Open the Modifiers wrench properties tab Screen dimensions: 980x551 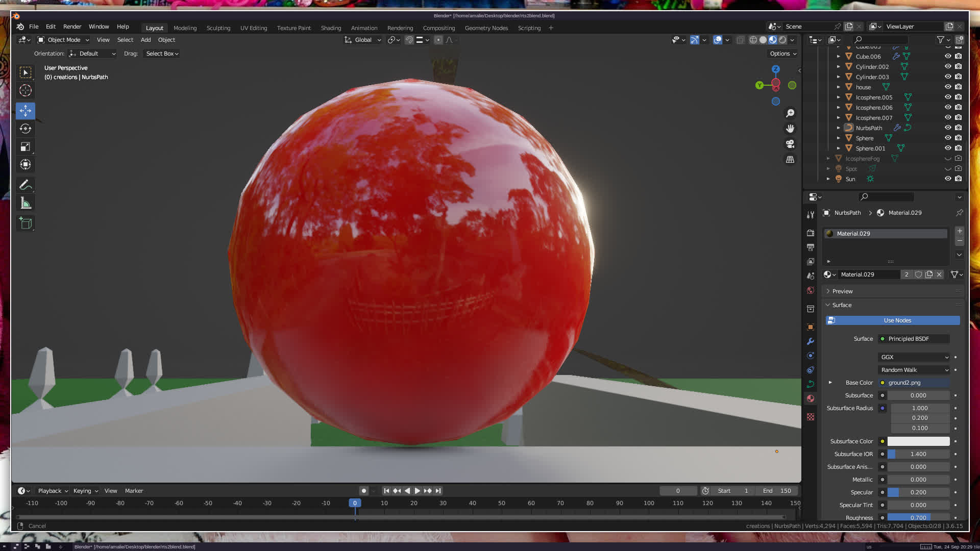point(811,341)
